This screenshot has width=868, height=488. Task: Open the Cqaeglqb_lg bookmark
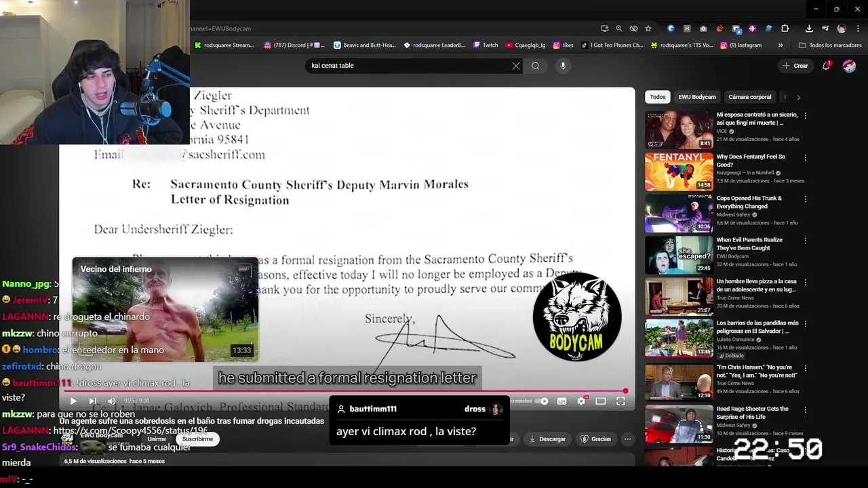[x=525, y=45]
